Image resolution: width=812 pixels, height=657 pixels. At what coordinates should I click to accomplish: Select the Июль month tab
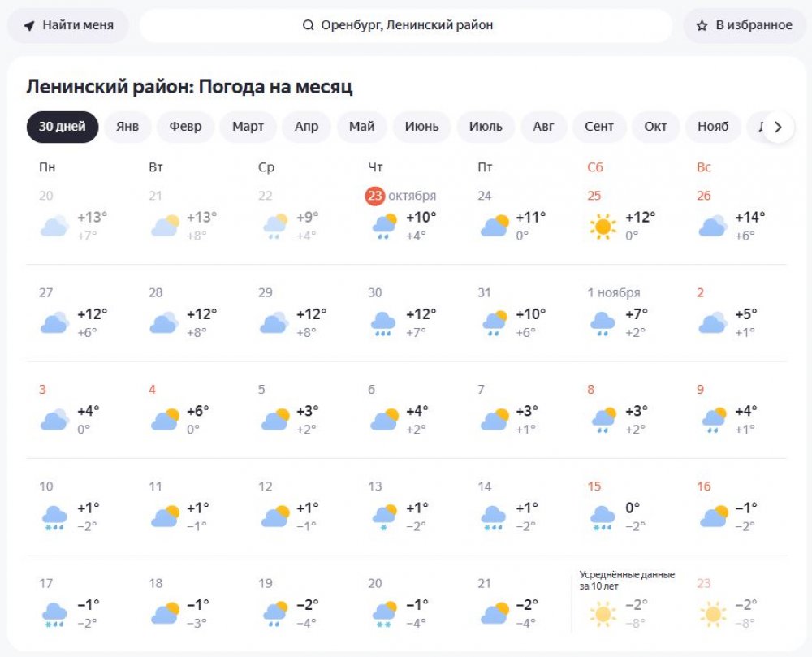tap(486, 127)
